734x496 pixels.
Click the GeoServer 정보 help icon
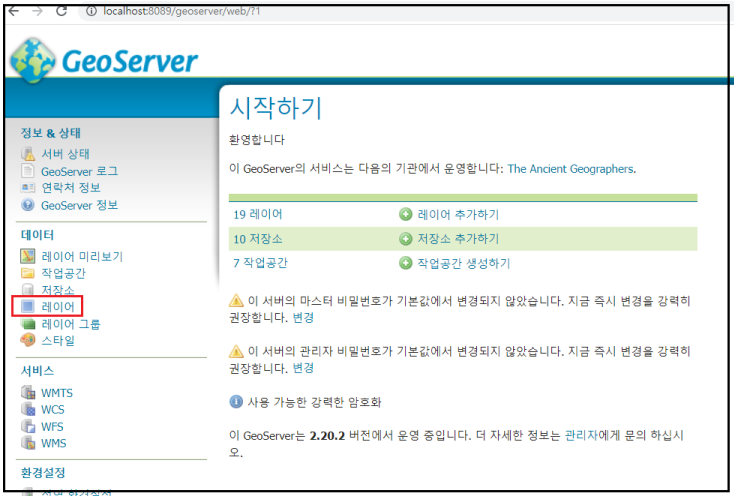28,205
